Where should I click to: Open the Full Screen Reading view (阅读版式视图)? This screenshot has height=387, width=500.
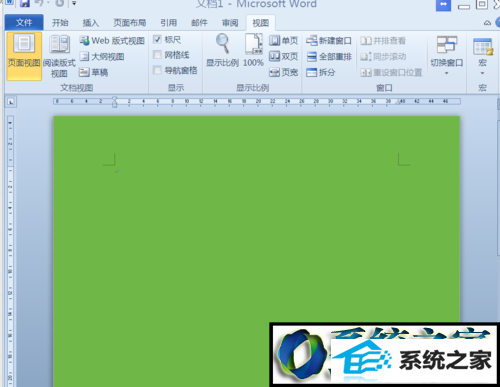click(59, 56)
